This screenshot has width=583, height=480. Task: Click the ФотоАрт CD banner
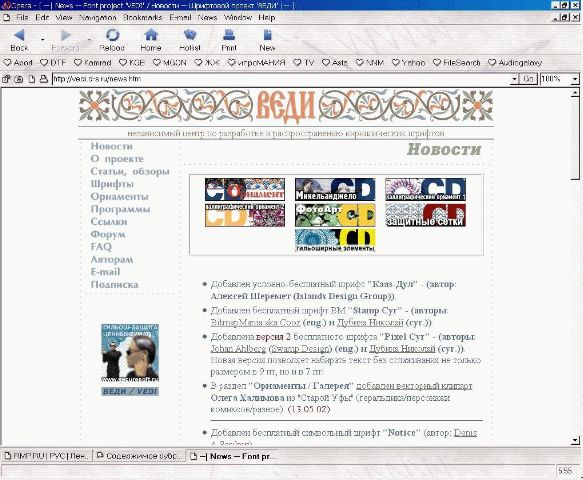[335, 215]
